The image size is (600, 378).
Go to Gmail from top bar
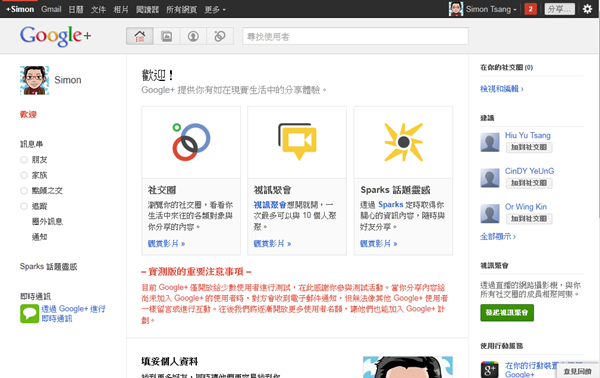click(x=51, y=9)
